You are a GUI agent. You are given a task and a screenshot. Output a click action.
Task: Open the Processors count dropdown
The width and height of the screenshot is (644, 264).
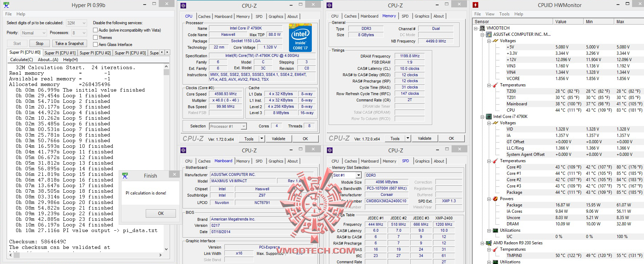pos(79,33)
